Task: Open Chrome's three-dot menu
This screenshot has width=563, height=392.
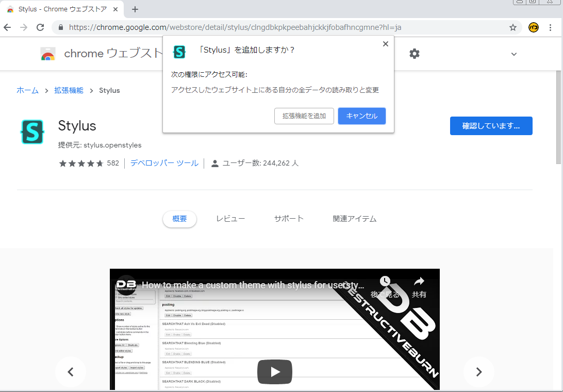Action: click(550, 27)
